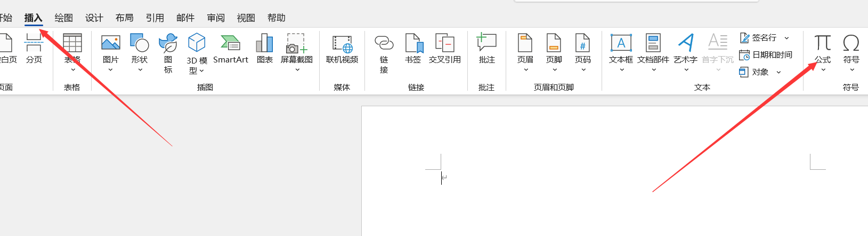The image size is (868, 236).
Task: Expand the 签名行 dropdown arrow
Action: point(786,38)
